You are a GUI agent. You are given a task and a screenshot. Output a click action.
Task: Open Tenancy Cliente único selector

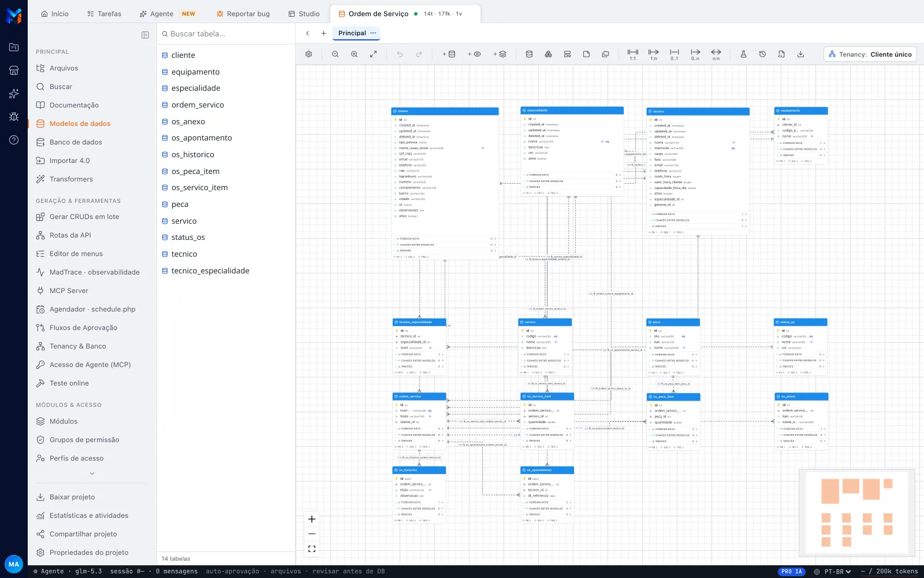coord(870,54)
